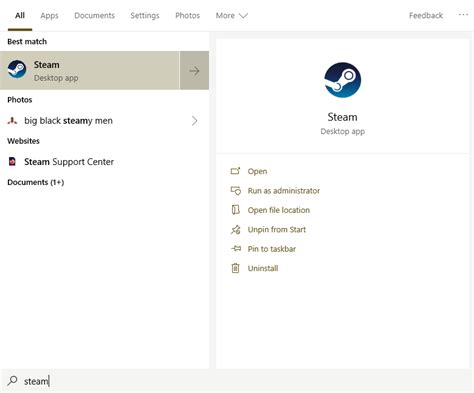The height and width of the screenshot is (393, 474).
Task: Choose Run as administrator
Action: click(284, 191)
